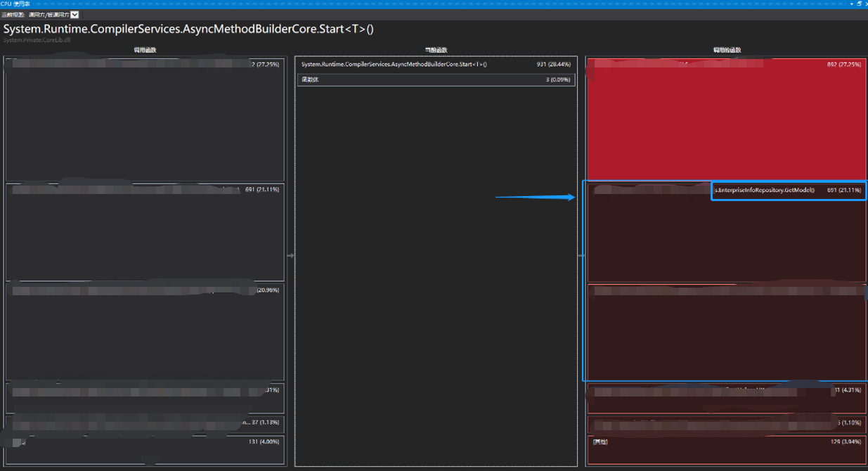Click the large AsyncMethodBuilderCore.Start<T>() heading
868x471 pixels.
coord(188,29)
